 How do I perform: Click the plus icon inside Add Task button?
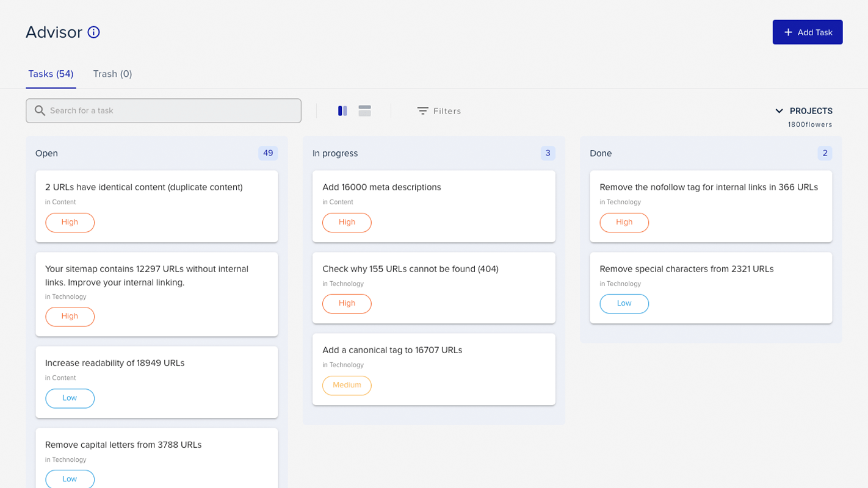click(x=788, y=32)
